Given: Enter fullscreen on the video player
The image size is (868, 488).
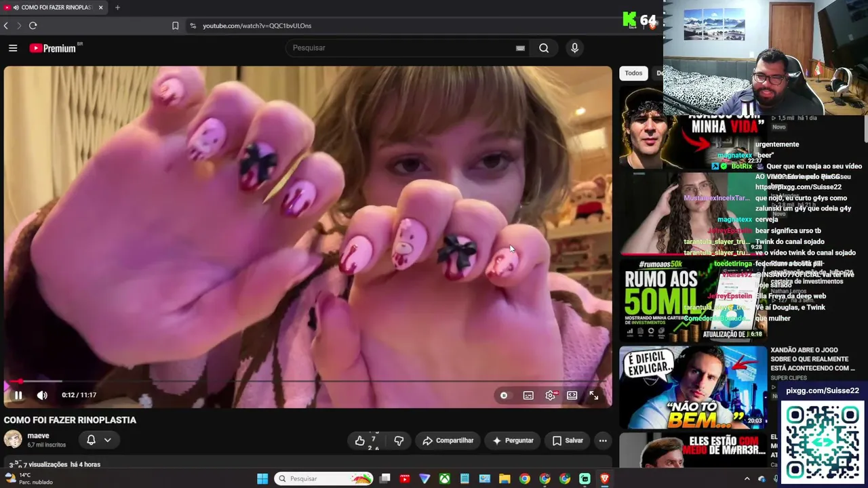Looking at the screenshot, I should pyautogui.click(x=593, y=395).
